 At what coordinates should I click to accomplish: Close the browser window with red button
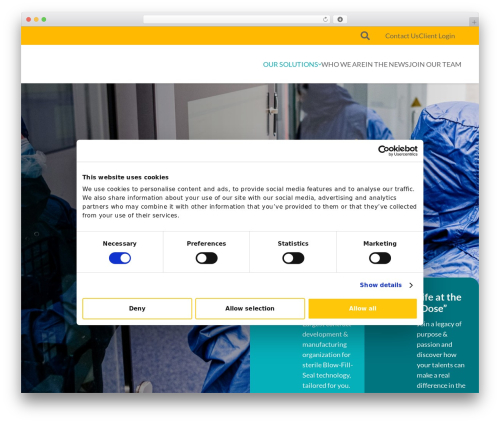tap(29, 19)
